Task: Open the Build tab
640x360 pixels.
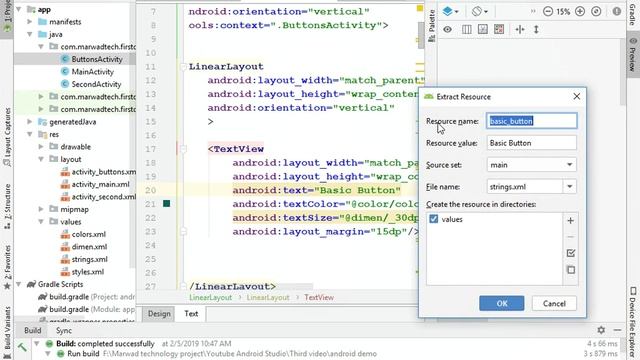Action: [33, 331]
